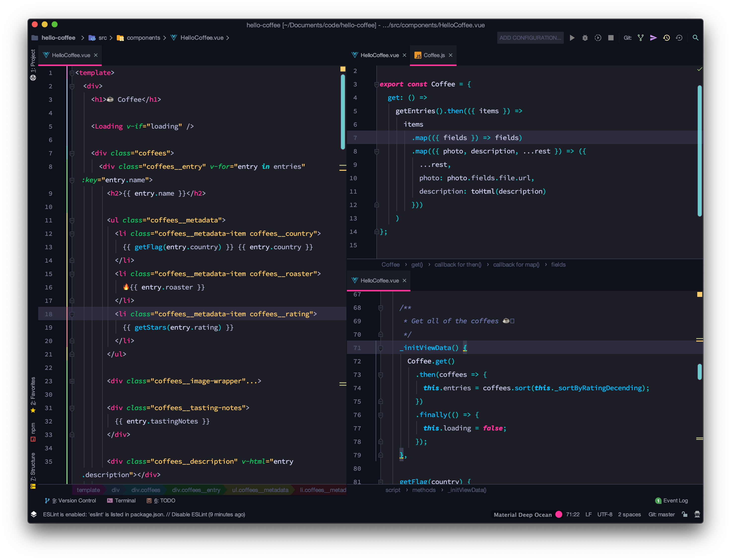This screenshot has width=731, height=560.
Task: Open Search Everywhere magnifier icon
Action: [695, 38]
